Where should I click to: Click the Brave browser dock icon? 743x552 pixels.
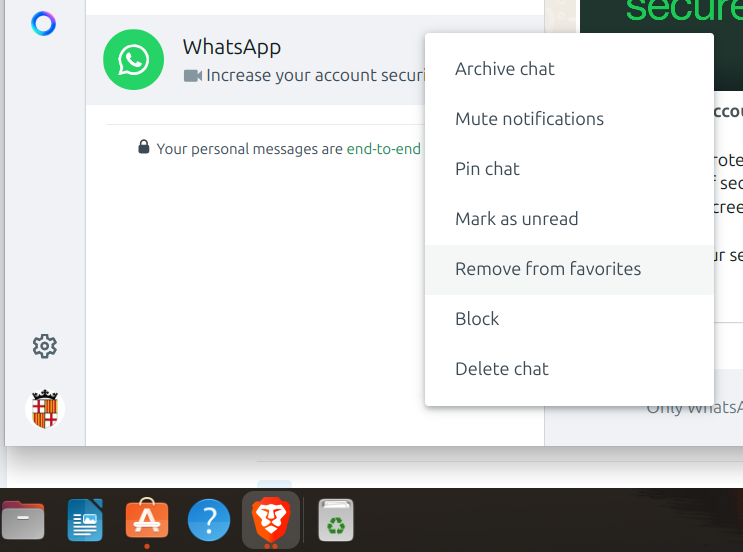[271, 520]
